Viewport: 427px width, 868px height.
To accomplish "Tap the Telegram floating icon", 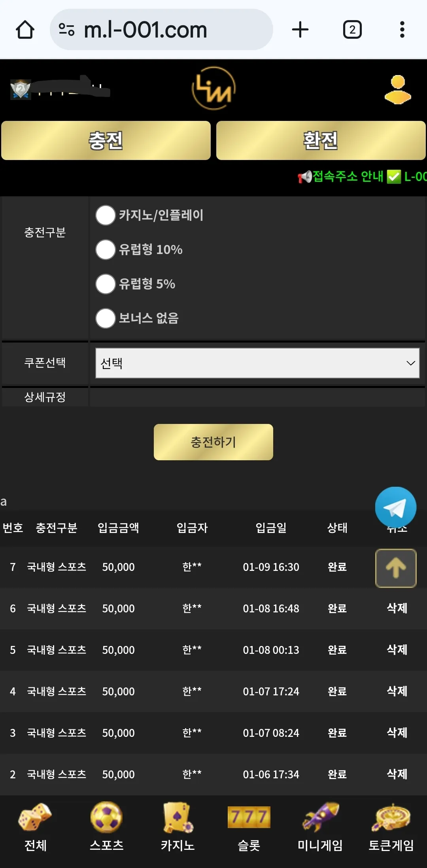I will (x=395, y=508).
